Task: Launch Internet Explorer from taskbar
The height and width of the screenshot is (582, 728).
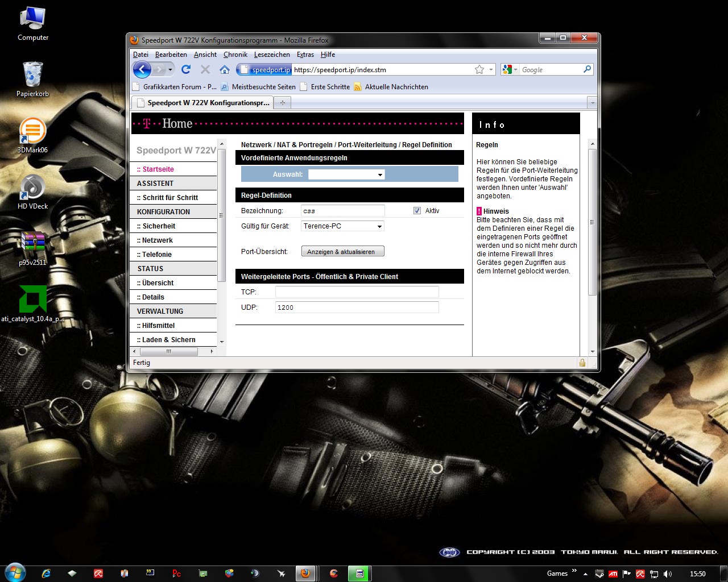Action: [46, 573]
